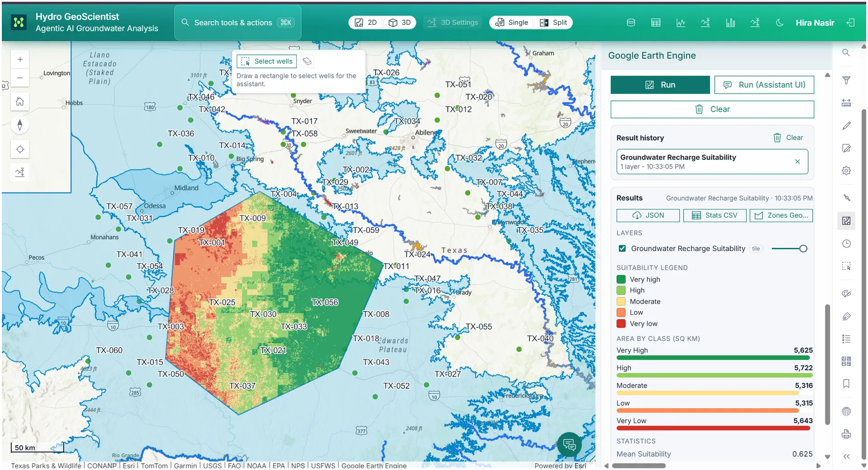Open the globe basemap icon in sidebar

846,411
